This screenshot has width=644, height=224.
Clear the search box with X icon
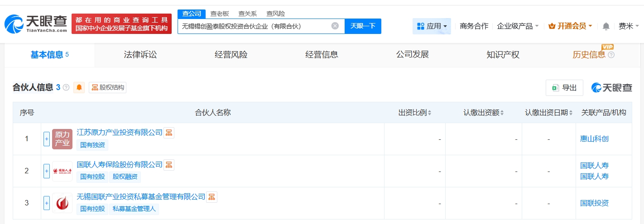tap(335, 26)
